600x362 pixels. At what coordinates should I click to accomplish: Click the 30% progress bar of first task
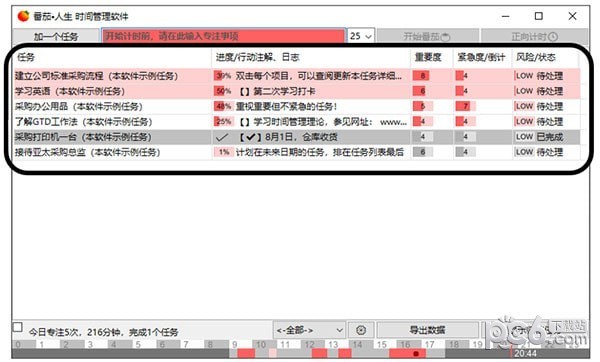pos(222,76)
